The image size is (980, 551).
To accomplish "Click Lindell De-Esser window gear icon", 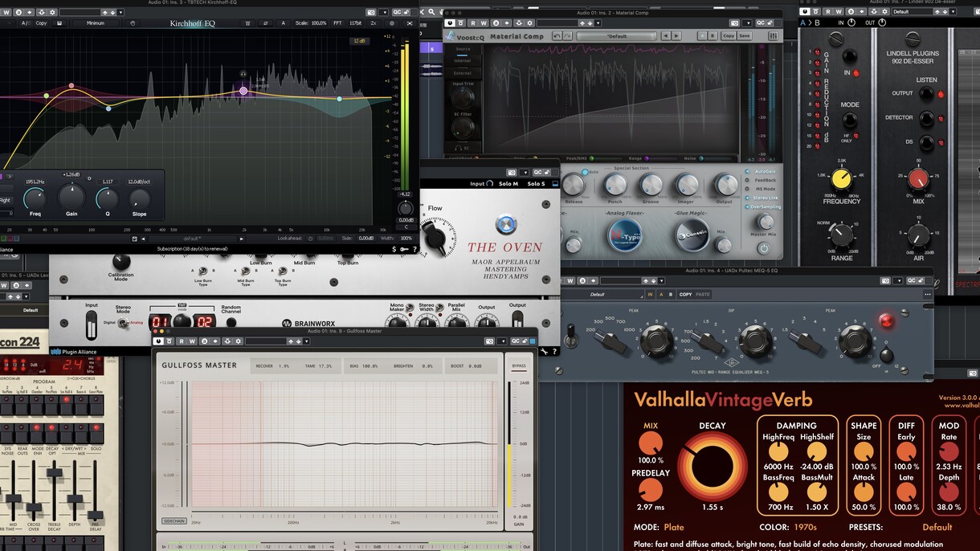I will [885, 11].
